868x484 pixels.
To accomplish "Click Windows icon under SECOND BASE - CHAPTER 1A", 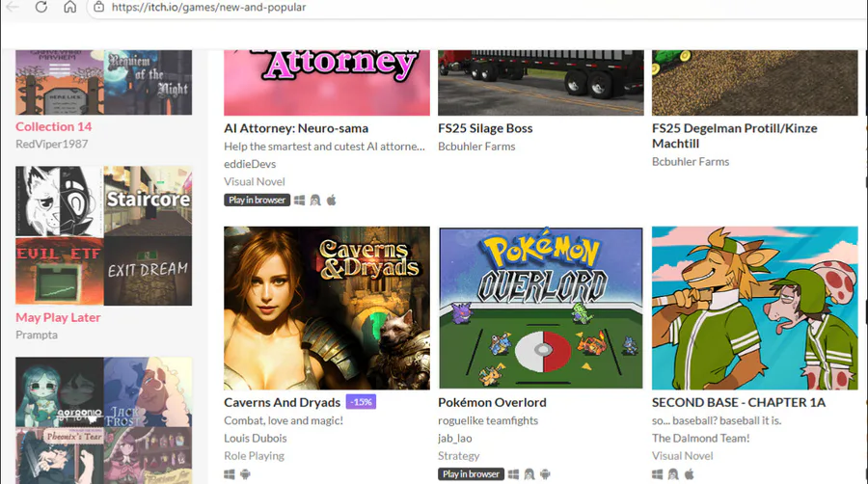I will coord(657,474).
